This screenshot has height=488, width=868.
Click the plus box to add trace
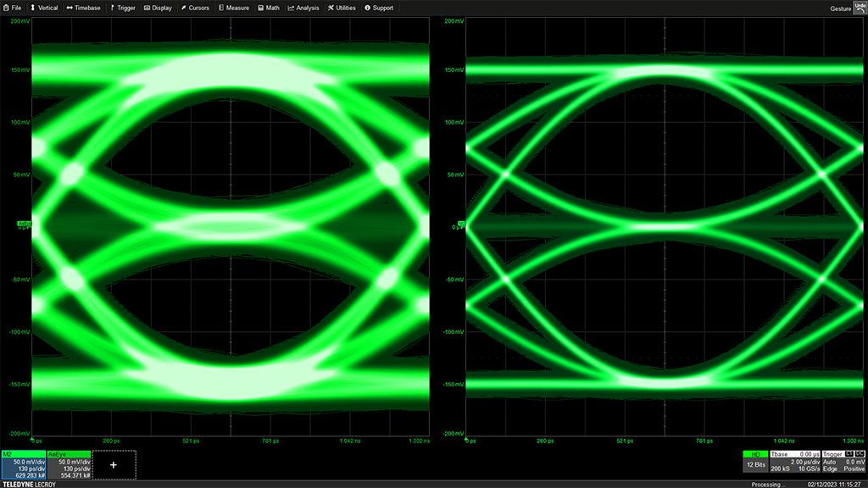pyautogui.click(x=114, y=465)
